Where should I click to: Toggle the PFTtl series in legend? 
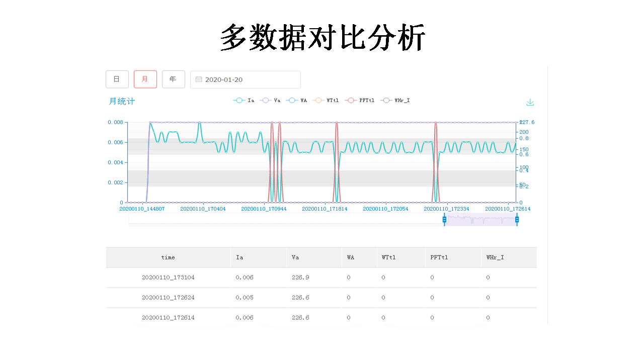coord(360,101)
